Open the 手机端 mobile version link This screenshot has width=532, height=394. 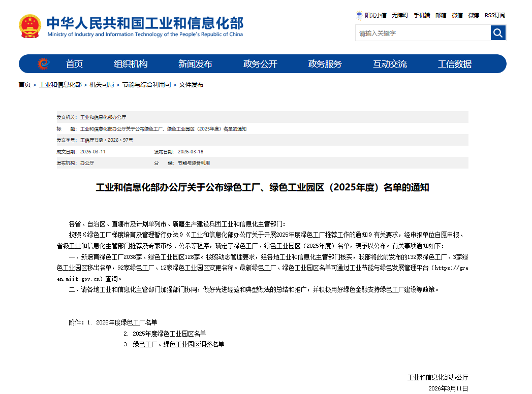(422, 15)
